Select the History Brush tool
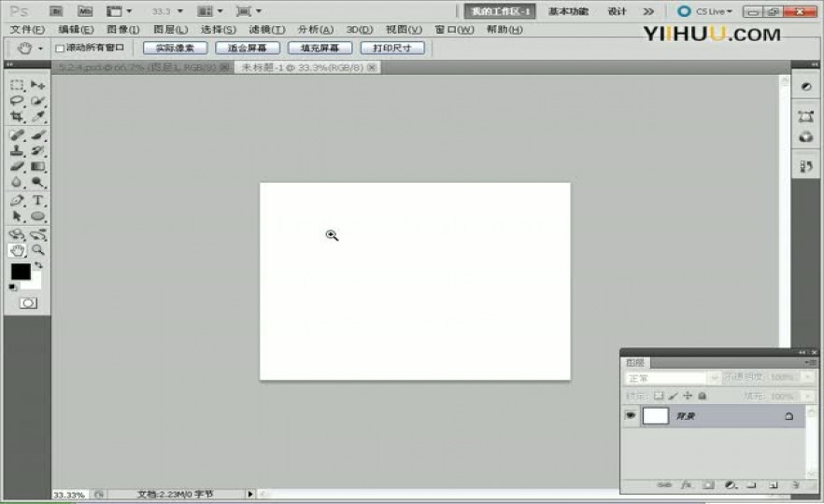This screenshot has height=504, width=824. click(x=37, y=151)
